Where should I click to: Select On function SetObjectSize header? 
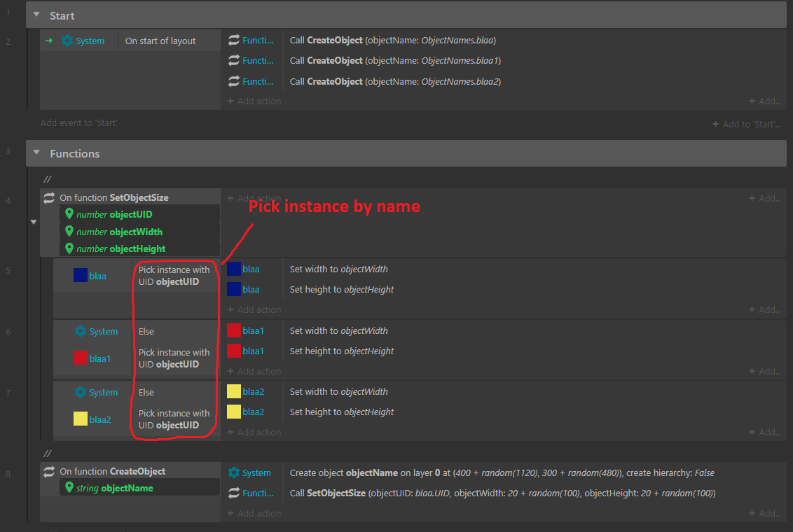point(113,197)
